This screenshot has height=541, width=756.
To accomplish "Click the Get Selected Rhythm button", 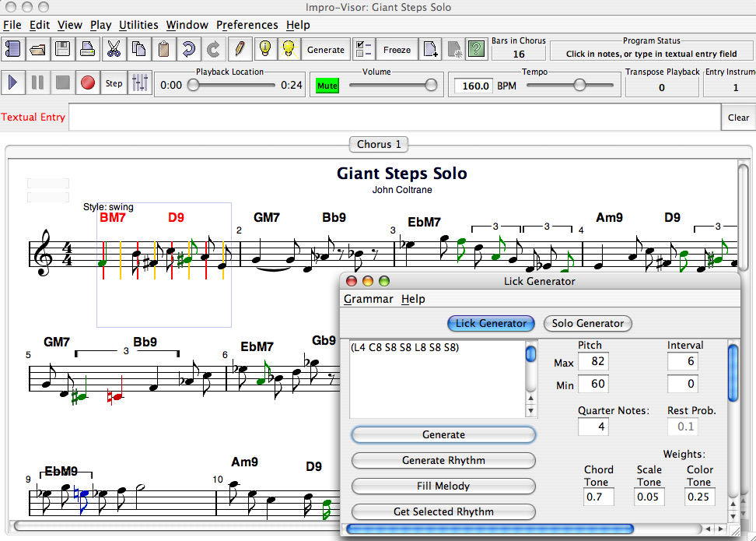I will (x=443, y=511).
